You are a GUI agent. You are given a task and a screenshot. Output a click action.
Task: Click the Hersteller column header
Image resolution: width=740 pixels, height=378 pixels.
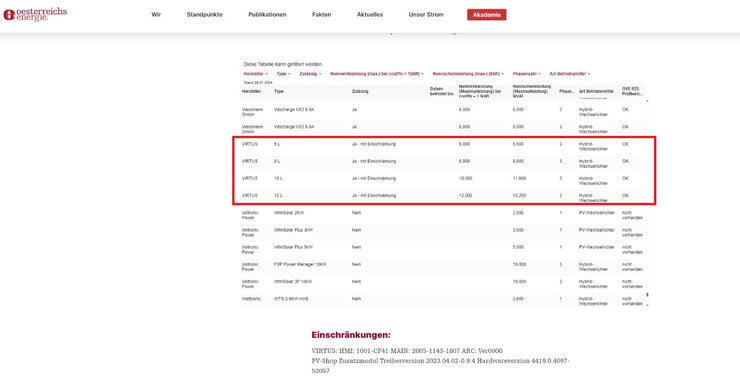[x=251, y=91]
